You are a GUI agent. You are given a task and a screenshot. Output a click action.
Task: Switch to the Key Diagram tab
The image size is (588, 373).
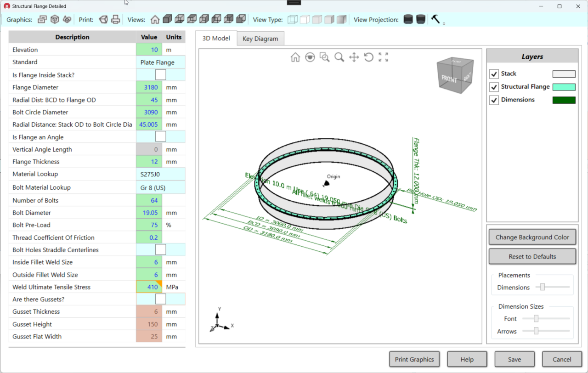pos(260,39)
